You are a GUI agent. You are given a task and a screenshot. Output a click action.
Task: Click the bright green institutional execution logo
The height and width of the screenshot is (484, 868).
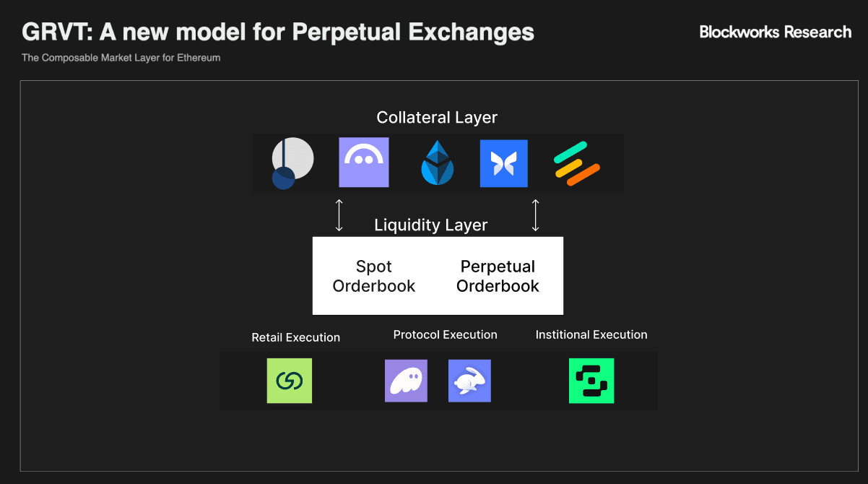tap(591, 381)
